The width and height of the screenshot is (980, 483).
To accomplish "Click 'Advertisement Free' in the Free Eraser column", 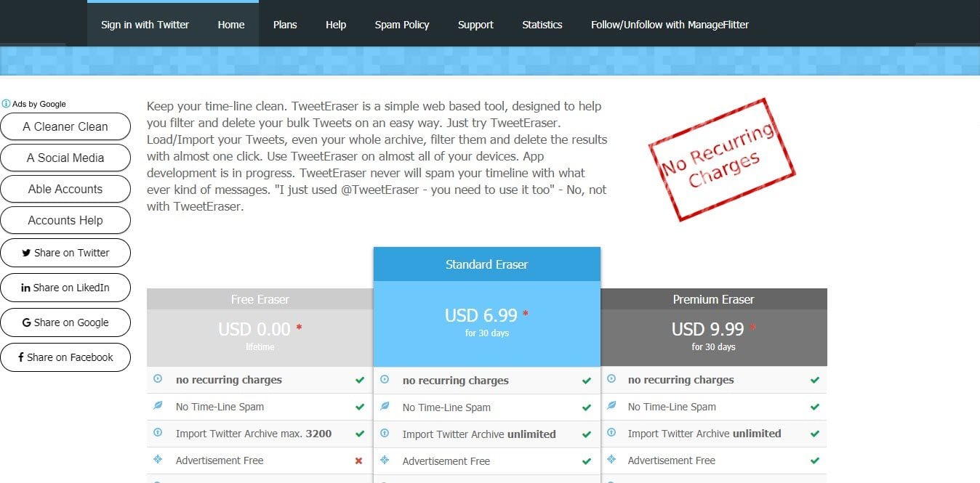I will 220,460.
